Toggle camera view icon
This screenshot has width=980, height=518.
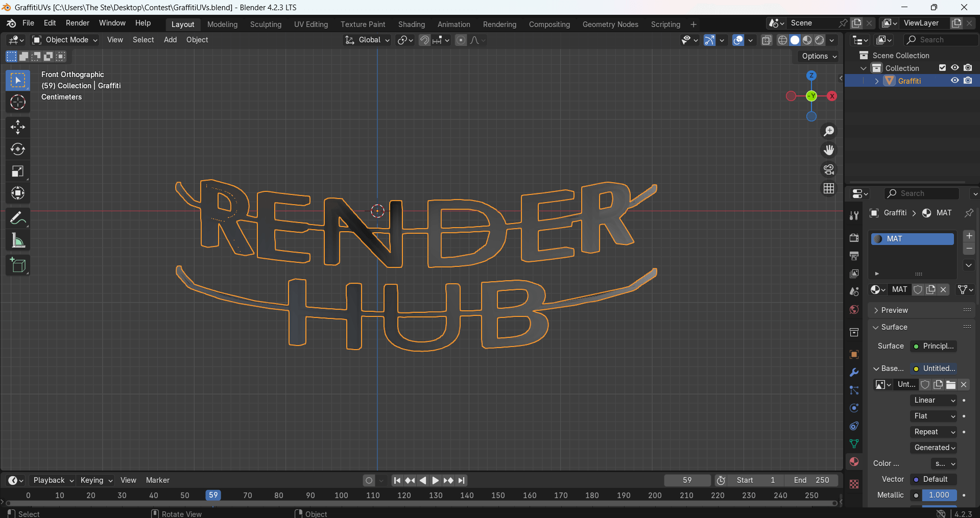(x=829, y=169)
